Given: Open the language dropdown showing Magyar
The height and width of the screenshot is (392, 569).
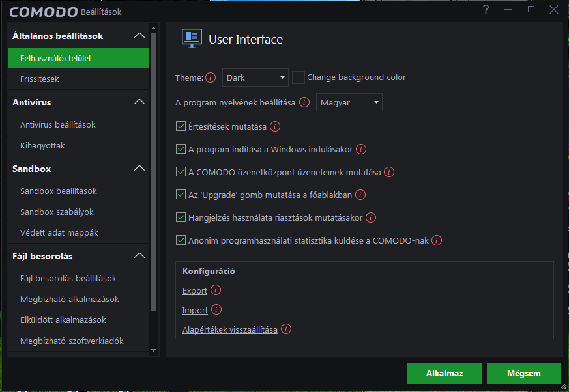Looking at the screenshot, I should pos(349,103).
